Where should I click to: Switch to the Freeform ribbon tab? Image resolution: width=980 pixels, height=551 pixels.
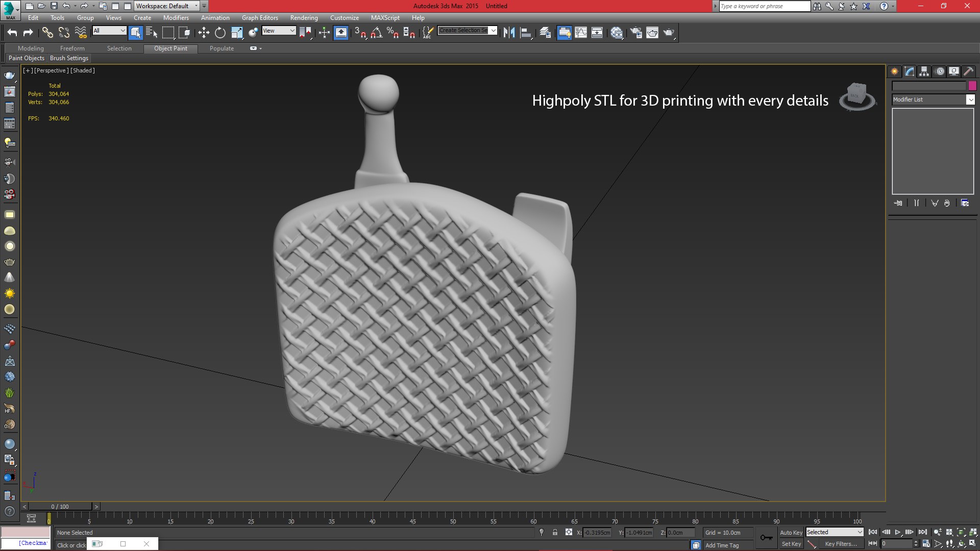point(72,48)
